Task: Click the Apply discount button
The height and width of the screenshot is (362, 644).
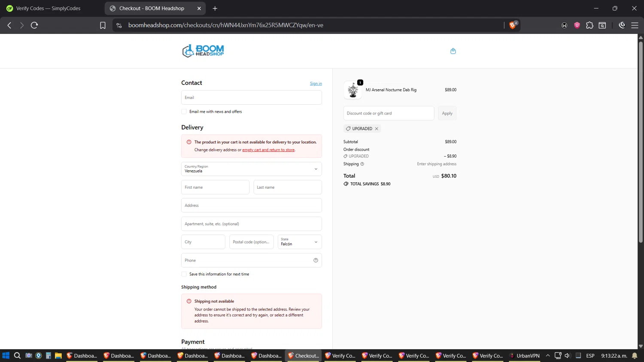Action: tap(447, 113)
